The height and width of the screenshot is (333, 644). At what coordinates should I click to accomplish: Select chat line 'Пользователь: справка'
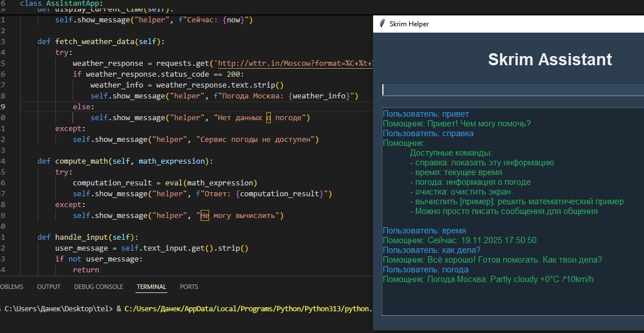coord(428,133)
